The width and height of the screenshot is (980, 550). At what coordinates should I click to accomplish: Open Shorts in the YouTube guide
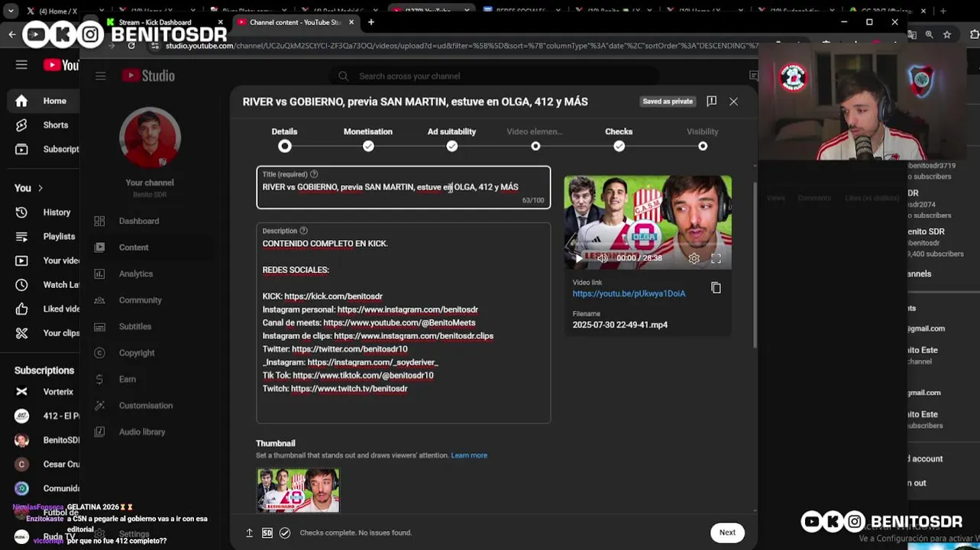pyautogui.click(x=42, y=125)
